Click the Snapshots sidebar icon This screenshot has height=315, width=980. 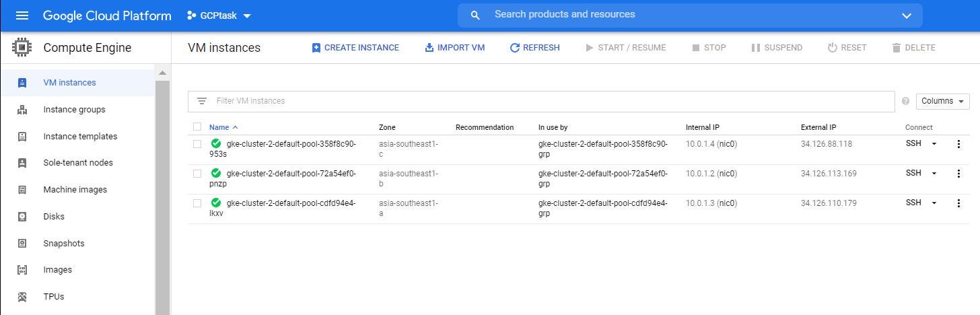pos(22,244)
